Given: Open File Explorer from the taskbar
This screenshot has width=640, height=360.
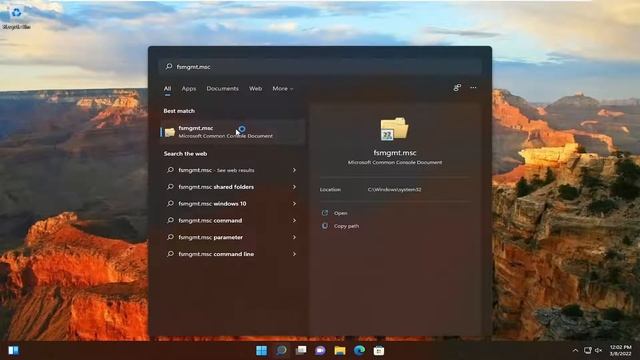Looking at the screenshot, I should (340, 350).
